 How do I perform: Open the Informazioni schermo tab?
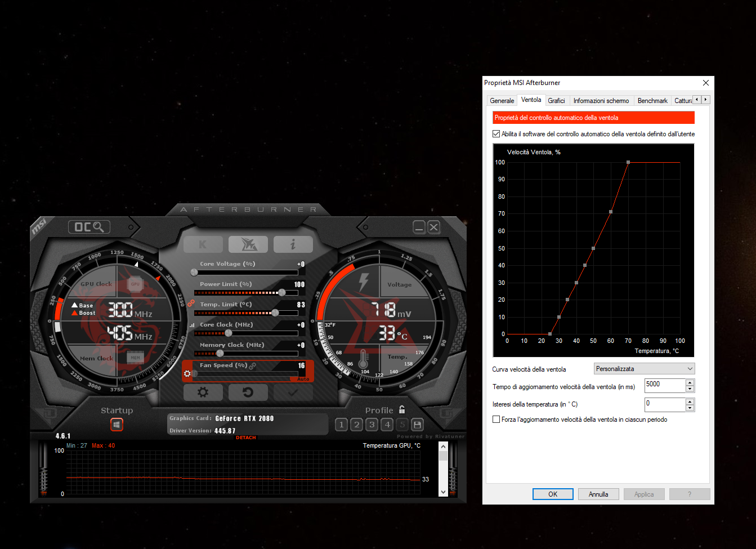click(x=601, y=100)
